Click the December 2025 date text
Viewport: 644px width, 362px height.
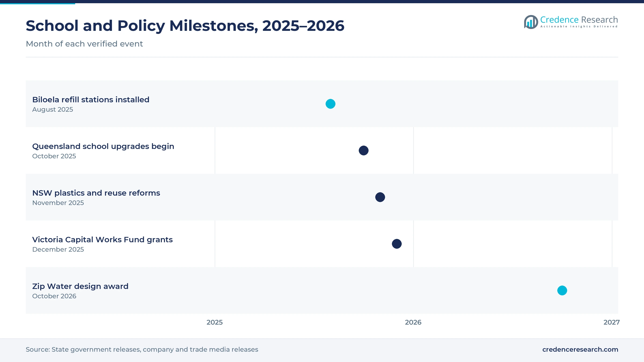(58, 249)
